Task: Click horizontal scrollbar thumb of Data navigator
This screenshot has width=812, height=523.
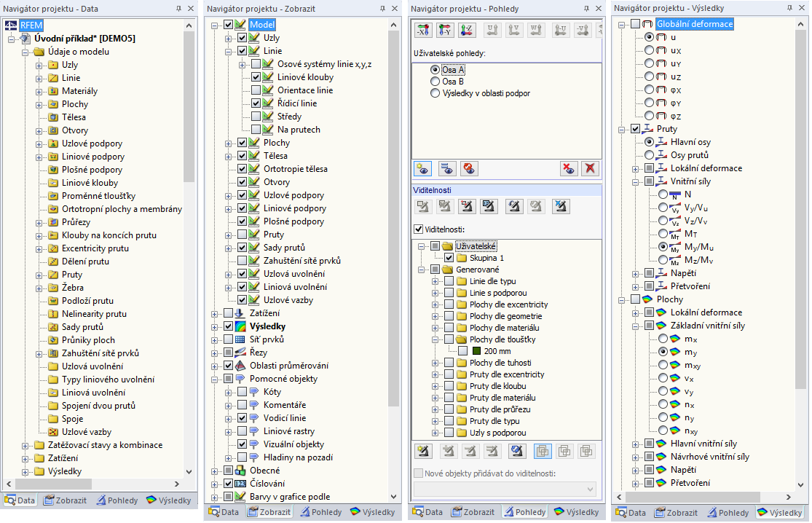Action: (53, 484)
